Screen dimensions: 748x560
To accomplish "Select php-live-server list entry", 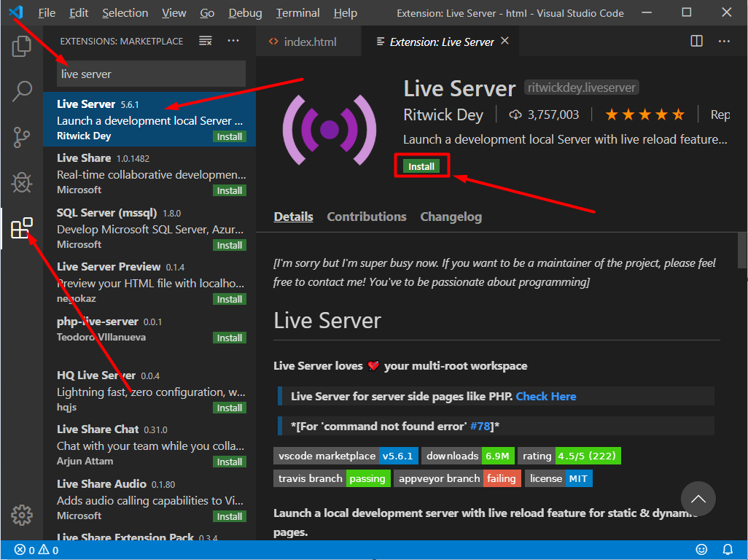I will [x=149, y=336].
